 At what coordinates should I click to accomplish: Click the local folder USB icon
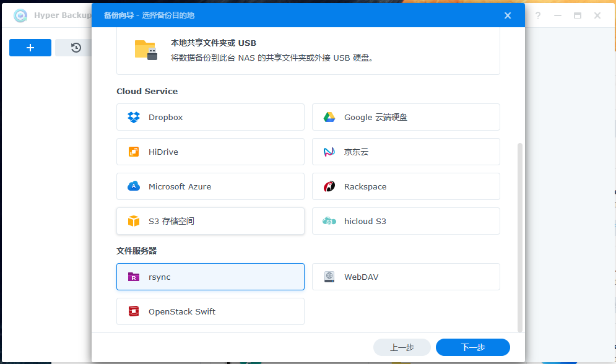point(146,50)
